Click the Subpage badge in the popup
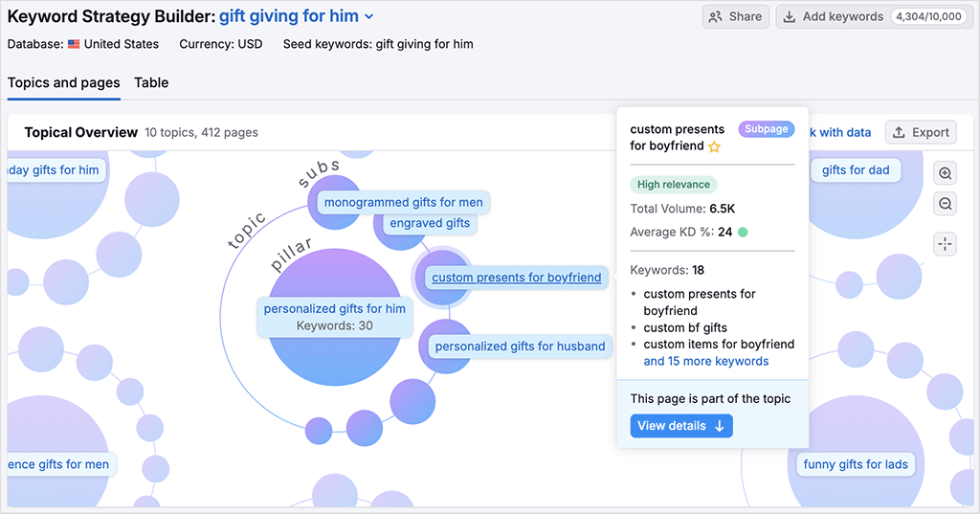The width and height of the screenshot is (980, 514). 767,129
